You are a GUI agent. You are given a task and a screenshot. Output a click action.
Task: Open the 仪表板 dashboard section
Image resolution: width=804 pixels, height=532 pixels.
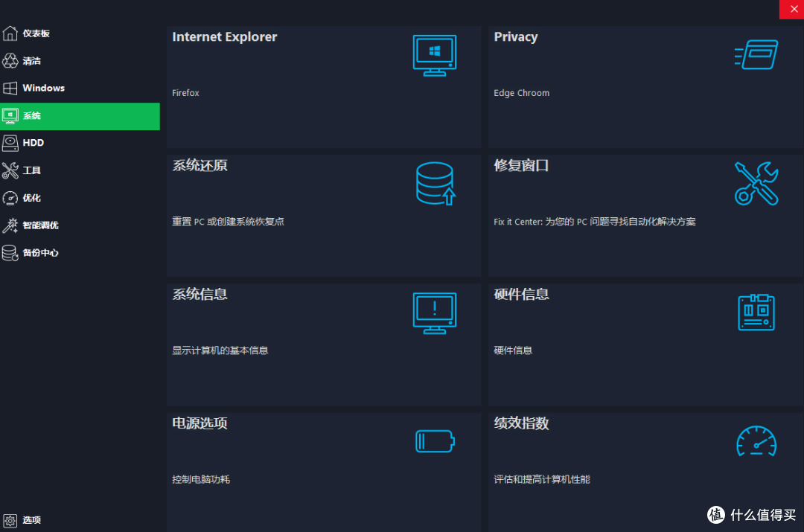(x=80, y=33)
